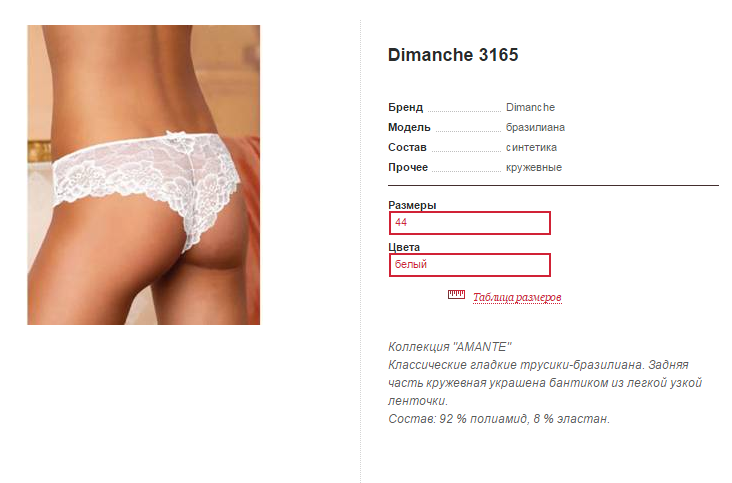The height and width of the screenshot is (483, 732).
Task: Click the lace briefs product photo
Action: pos(144,175)
